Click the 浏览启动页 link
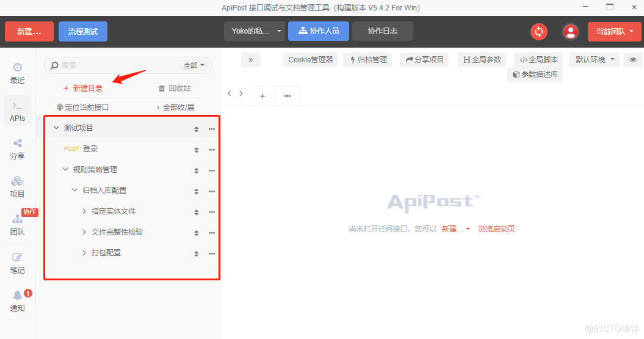644x339 pixels. point(496,229)
